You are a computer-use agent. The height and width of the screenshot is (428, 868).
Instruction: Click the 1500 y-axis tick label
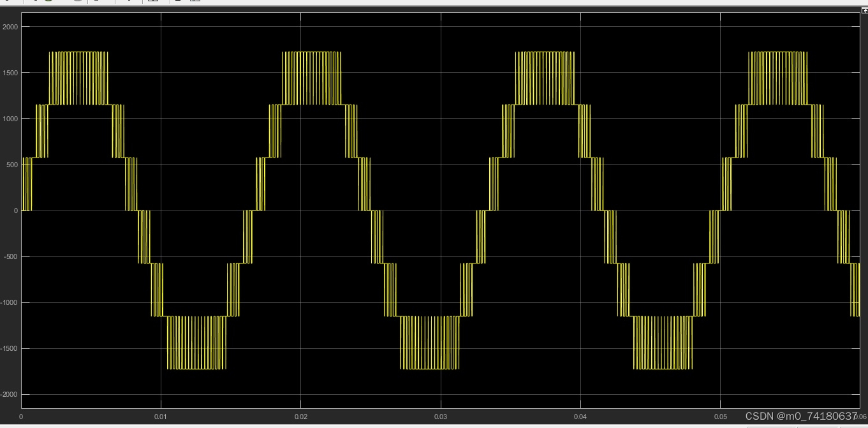(11, 73)
